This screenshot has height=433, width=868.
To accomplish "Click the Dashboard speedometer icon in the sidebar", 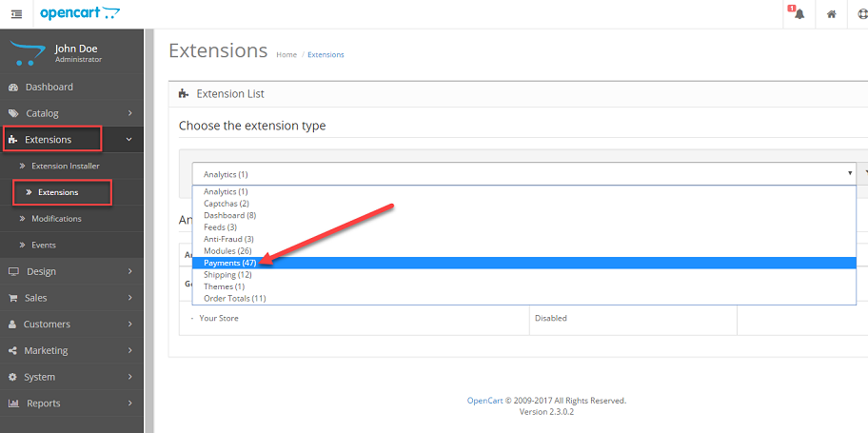I will (13, 87).
